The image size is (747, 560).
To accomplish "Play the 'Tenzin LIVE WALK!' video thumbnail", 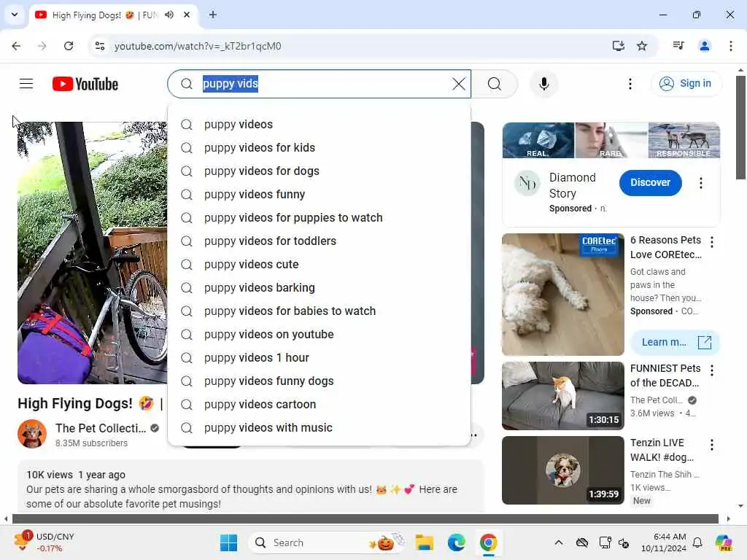I will pyautogui.click(x=562, y=470).
